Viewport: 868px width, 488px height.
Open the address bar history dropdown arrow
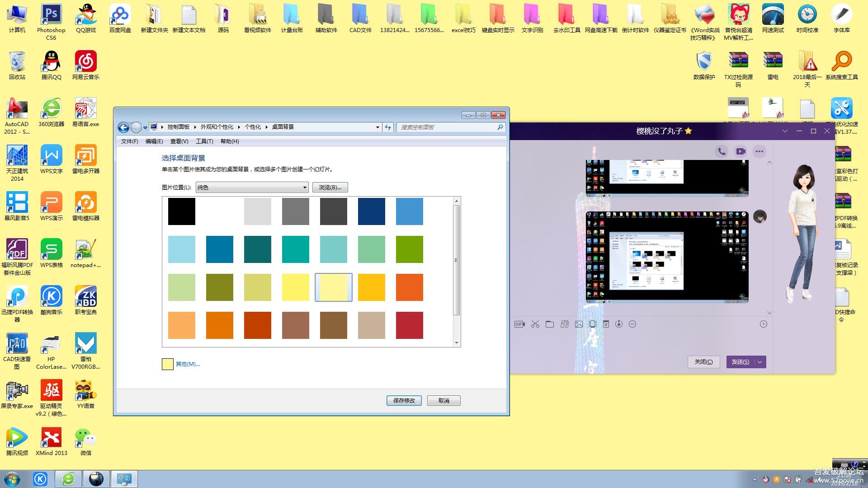coord(377,127)
